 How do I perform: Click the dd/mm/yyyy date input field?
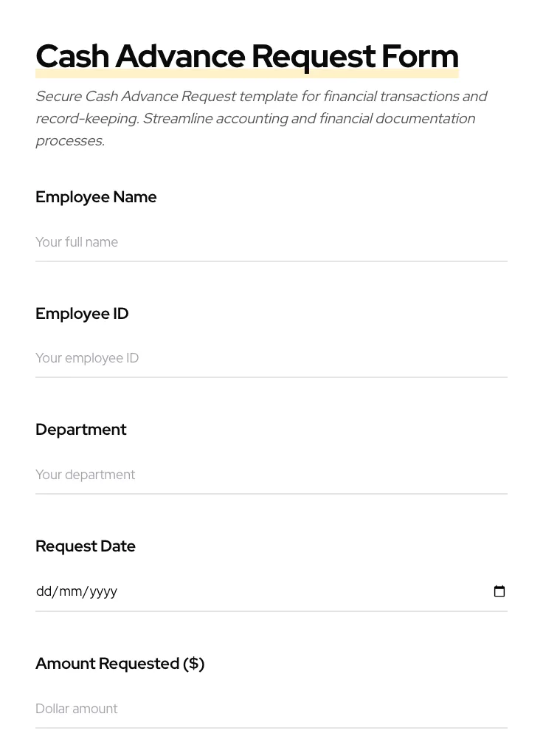[x=221, y=591]
